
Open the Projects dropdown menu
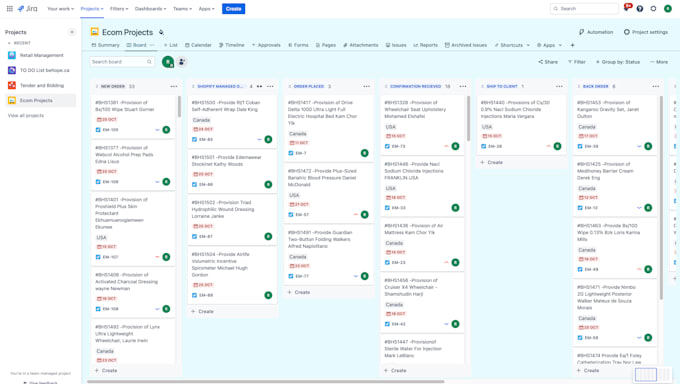tap(92, 9)
